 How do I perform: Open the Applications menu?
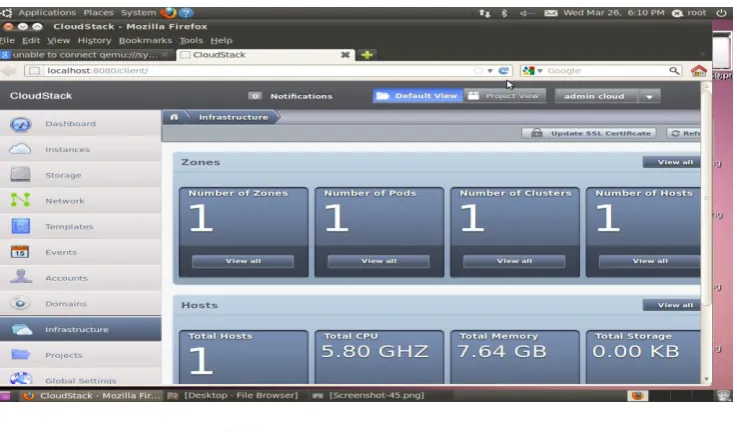(x=47, y=13)
